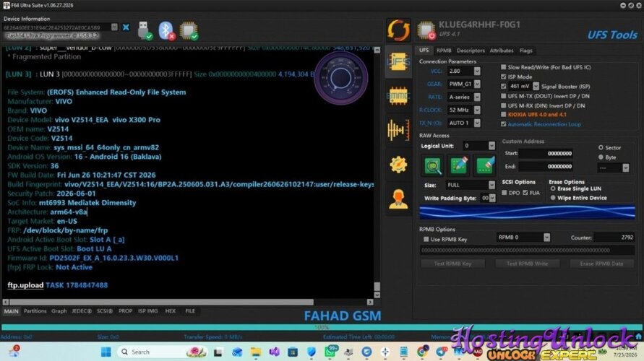Open RATE A-series dropdown
644x361 pixels.
(477, 97)
